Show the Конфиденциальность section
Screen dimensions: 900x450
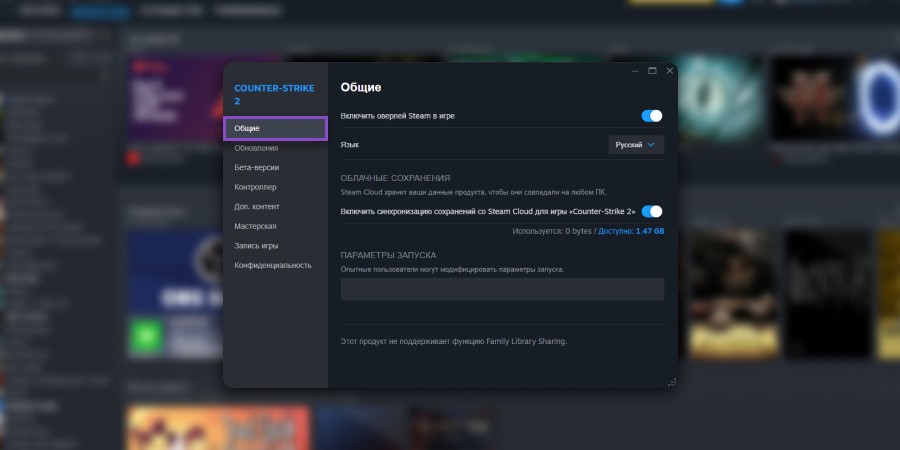click(273, 265)
